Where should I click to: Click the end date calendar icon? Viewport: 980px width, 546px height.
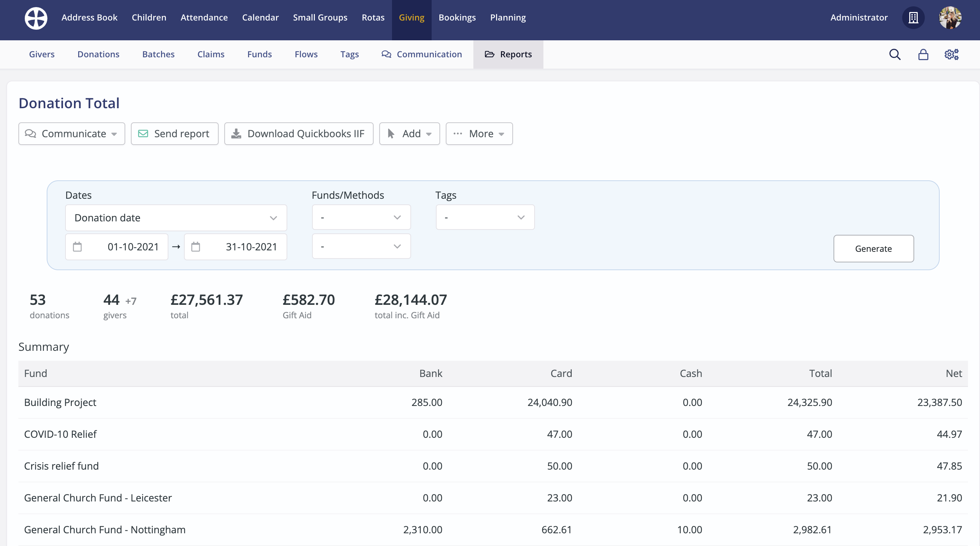point(196,247)
